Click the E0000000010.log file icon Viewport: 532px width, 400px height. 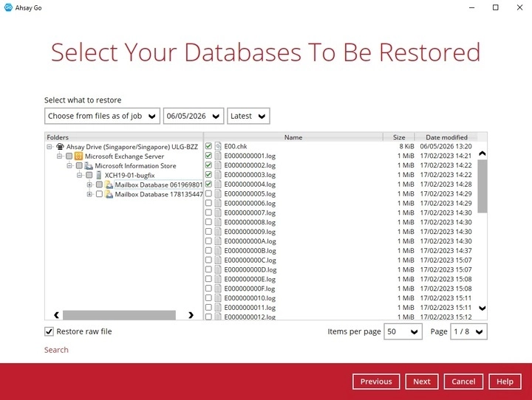click(218, 298)
